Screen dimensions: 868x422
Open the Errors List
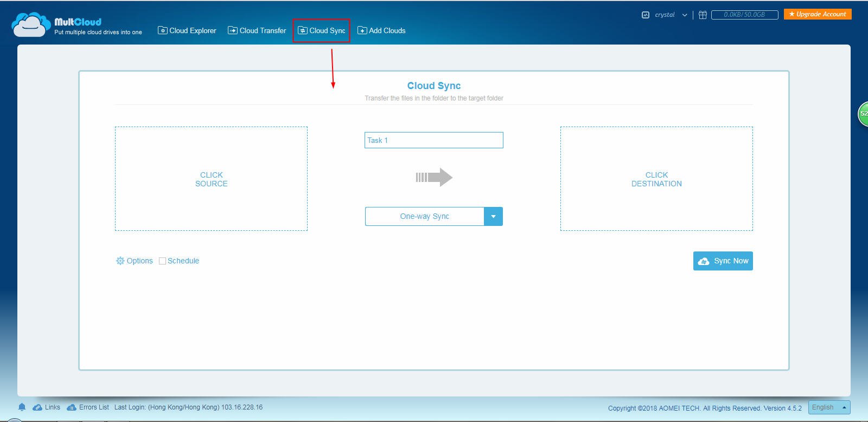pyautogui.click(x=88, y=407)
